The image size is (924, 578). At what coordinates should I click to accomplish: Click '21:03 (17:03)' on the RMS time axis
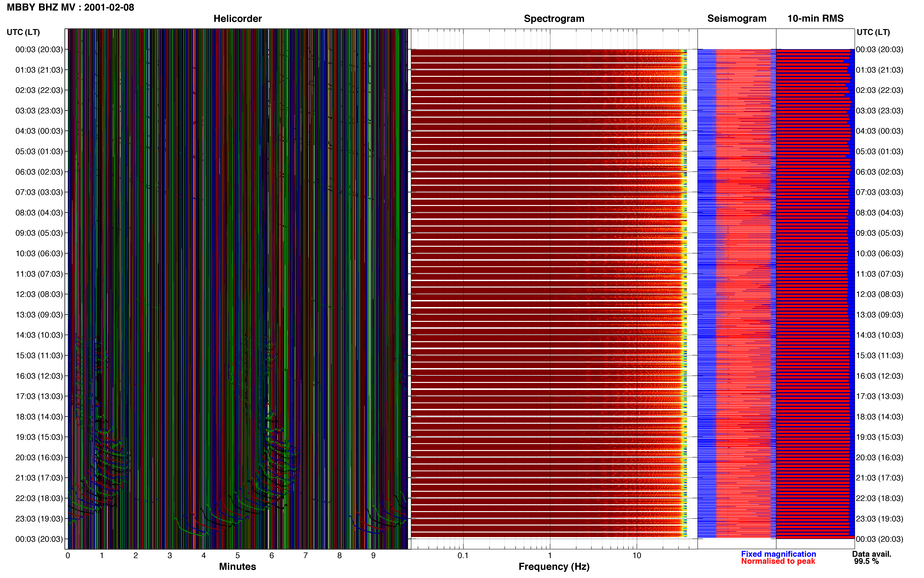[879, 478]
